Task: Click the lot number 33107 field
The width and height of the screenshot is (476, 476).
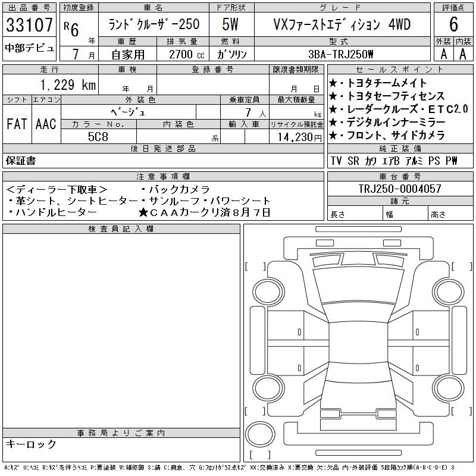Action: tap(29, 25)
